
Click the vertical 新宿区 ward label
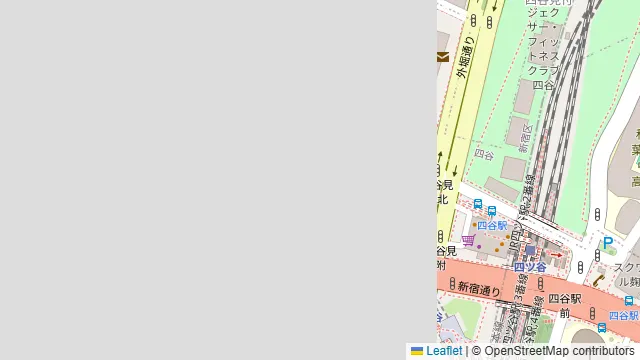click(x=526, y=139)
